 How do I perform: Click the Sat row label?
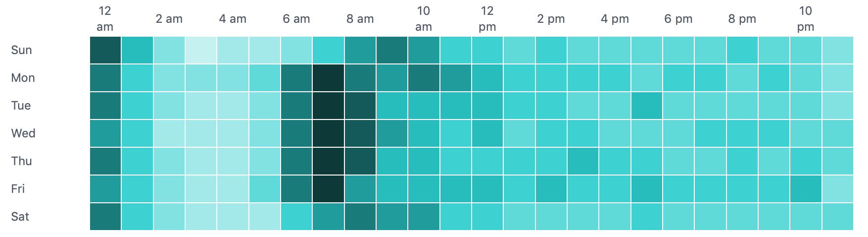[20, 217]
